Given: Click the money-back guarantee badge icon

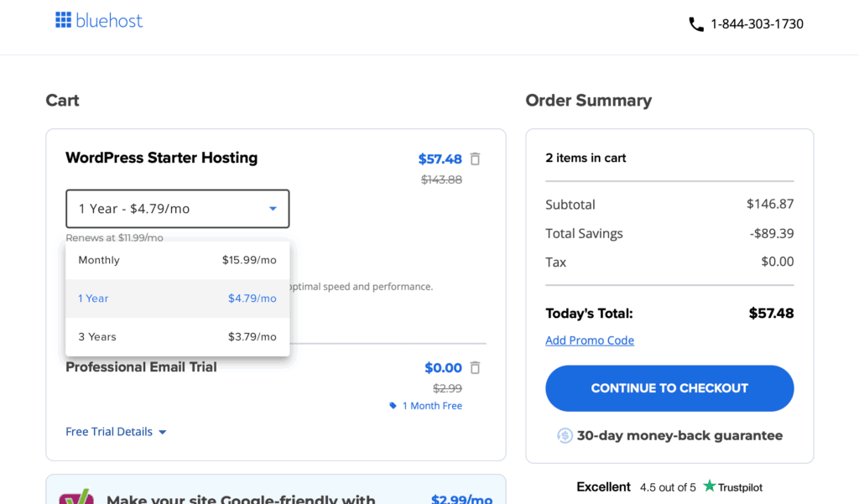Looking at the screenshot, I should (x=565, y=435).
